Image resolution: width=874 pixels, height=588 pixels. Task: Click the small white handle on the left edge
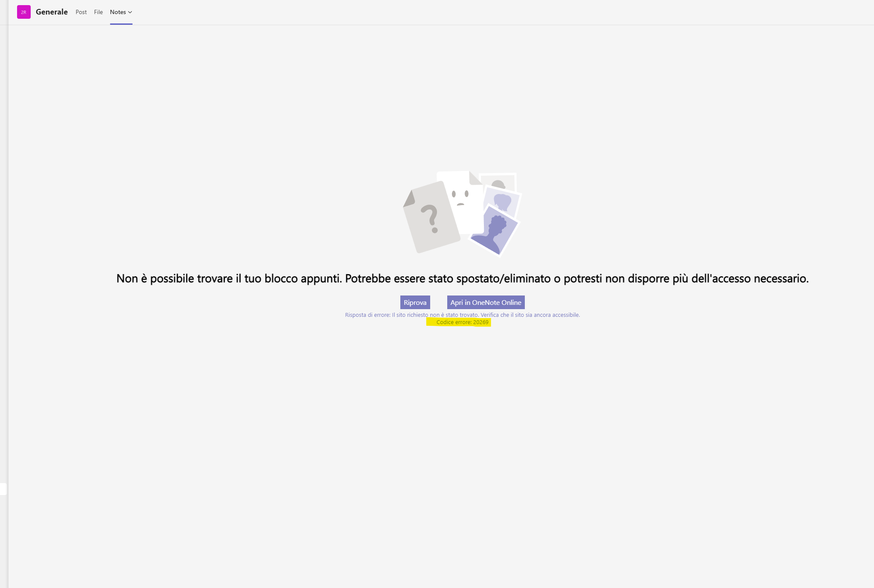(3, 489)
